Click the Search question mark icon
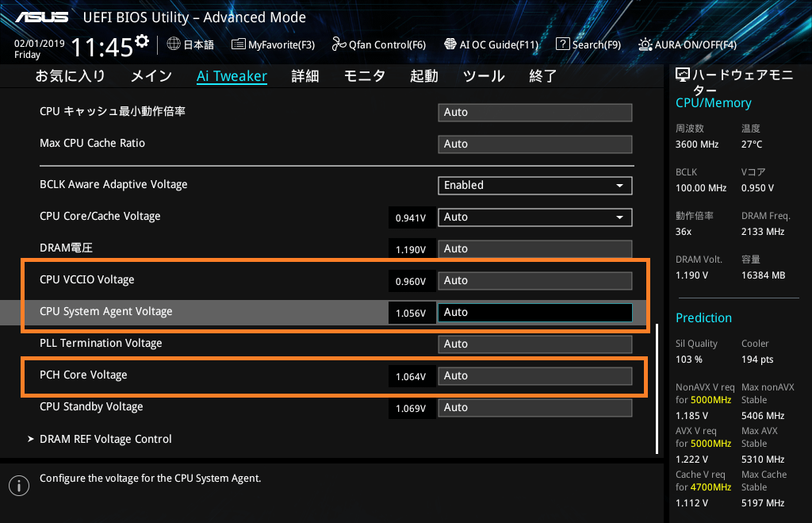 point(562,44)
